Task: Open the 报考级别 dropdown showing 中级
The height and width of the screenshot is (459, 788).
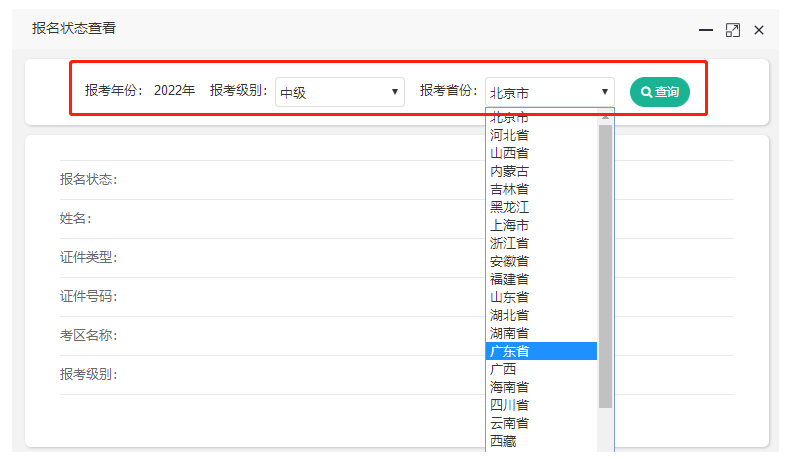Action: tap(339, 92)
